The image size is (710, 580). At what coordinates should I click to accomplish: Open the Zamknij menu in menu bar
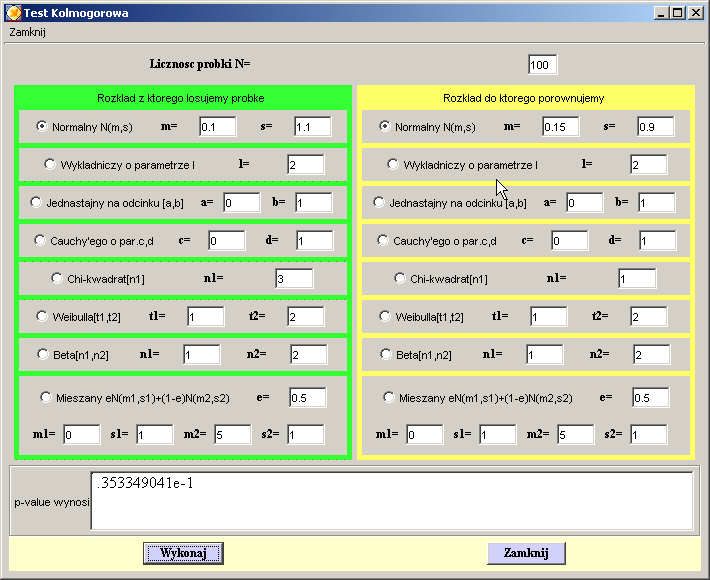(28, 31)
